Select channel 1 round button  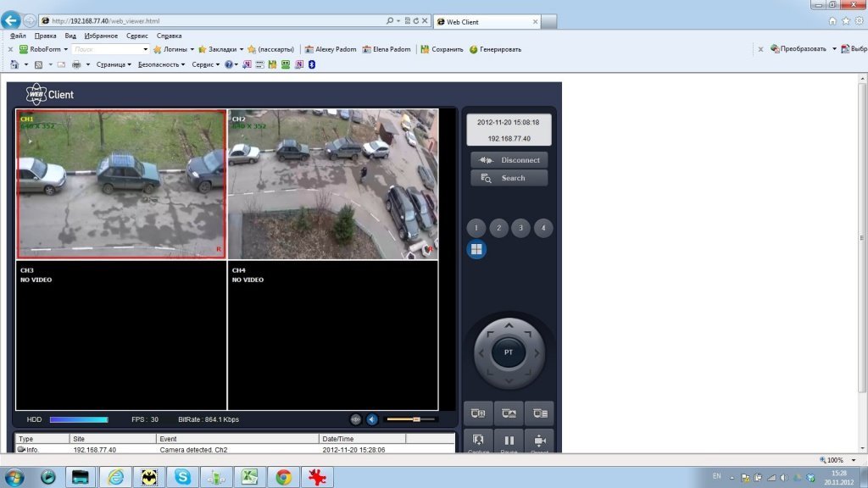tap(476, 228)
